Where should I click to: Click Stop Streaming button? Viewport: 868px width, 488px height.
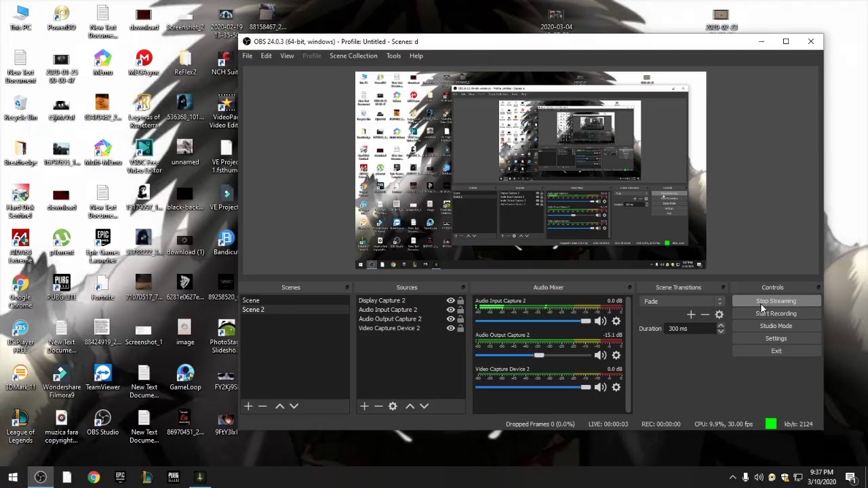776,301
